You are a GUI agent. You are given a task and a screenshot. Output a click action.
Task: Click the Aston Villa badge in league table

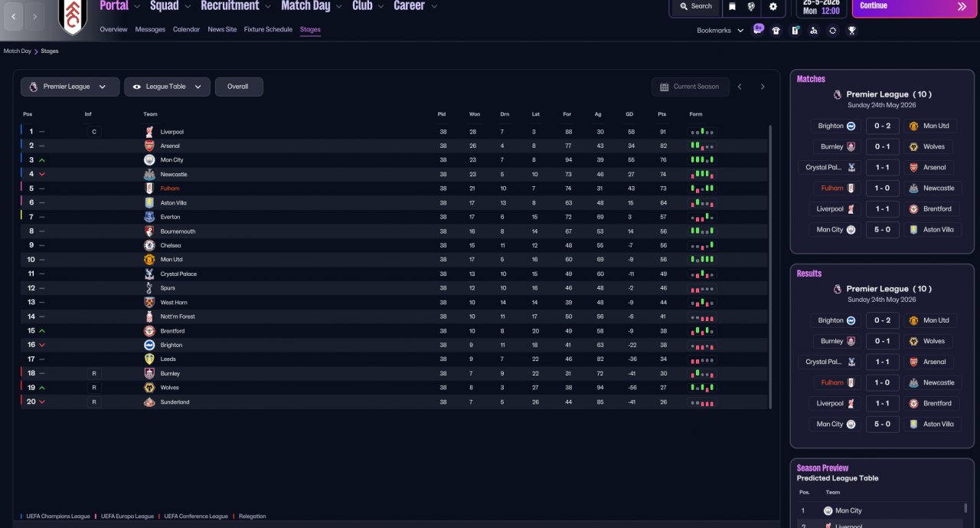click(x=149, y=203)
